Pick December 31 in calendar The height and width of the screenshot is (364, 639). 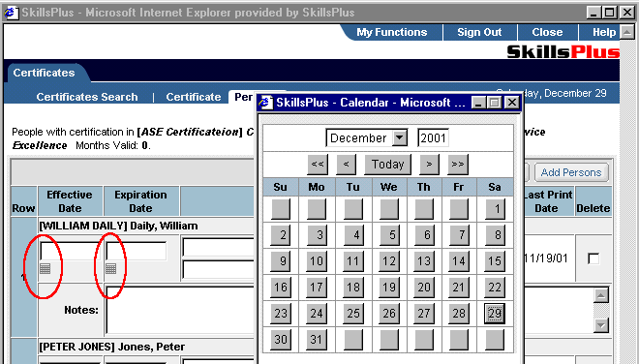point(317,339)
